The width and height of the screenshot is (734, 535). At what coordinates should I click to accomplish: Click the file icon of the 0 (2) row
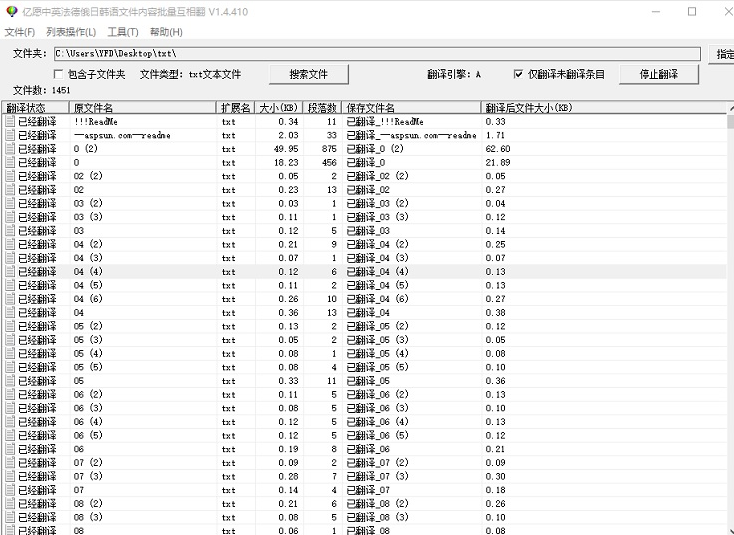click(x=10, y=149)
